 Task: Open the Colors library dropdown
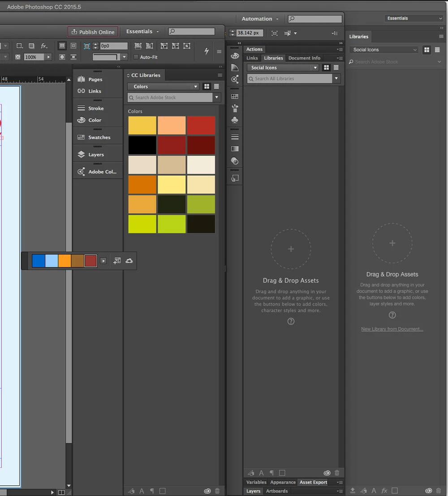point(163,86)
